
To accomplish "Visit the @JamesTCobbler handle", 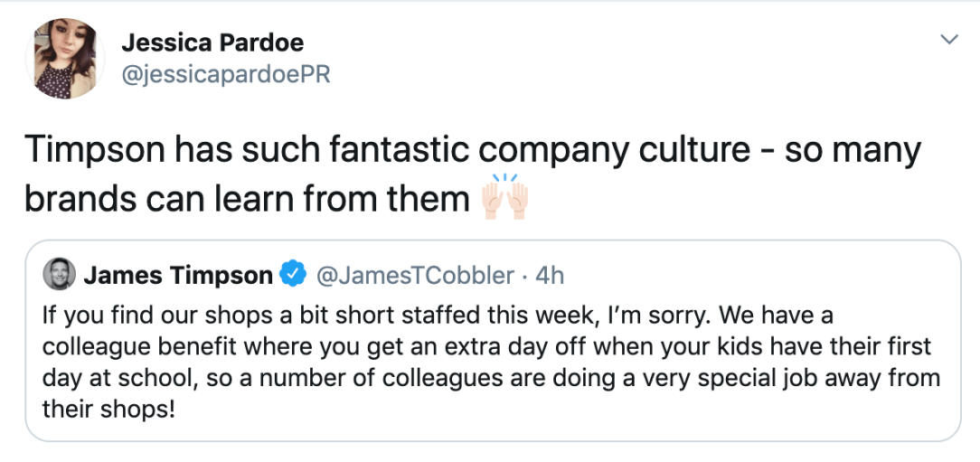I will (415, 275).
